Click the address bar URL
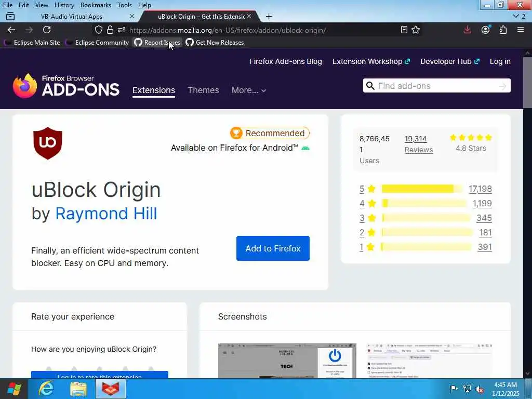This screenshot has height=399, width=532. tap(228, 30)
